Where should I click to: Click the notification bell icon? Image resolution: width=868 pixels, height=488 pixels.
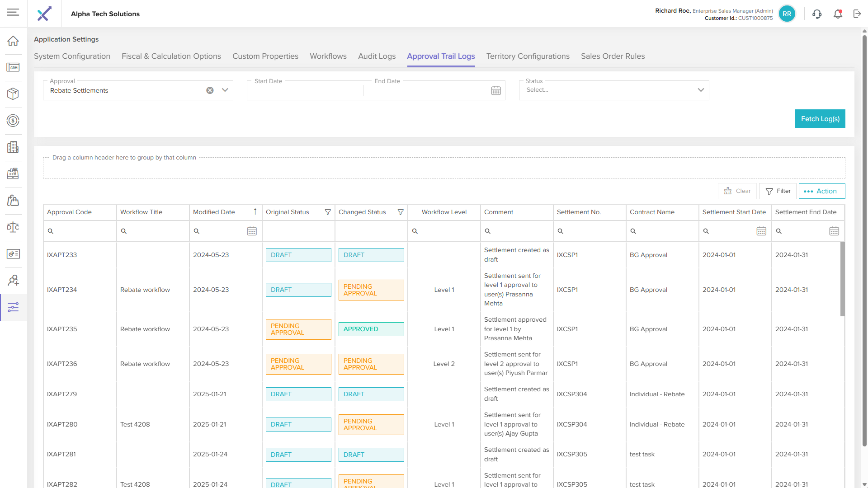[x=838, y=14]
